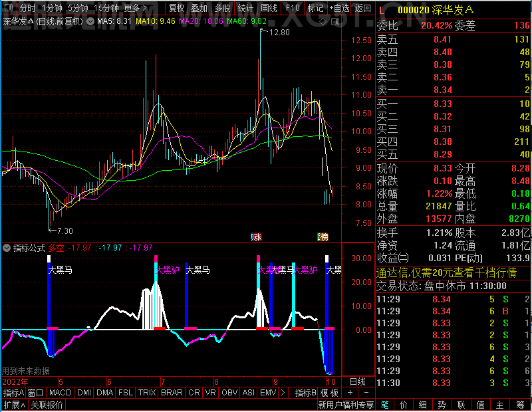Expand the 更多 periods menu
532x412 pixels.
tap(136, 8)
